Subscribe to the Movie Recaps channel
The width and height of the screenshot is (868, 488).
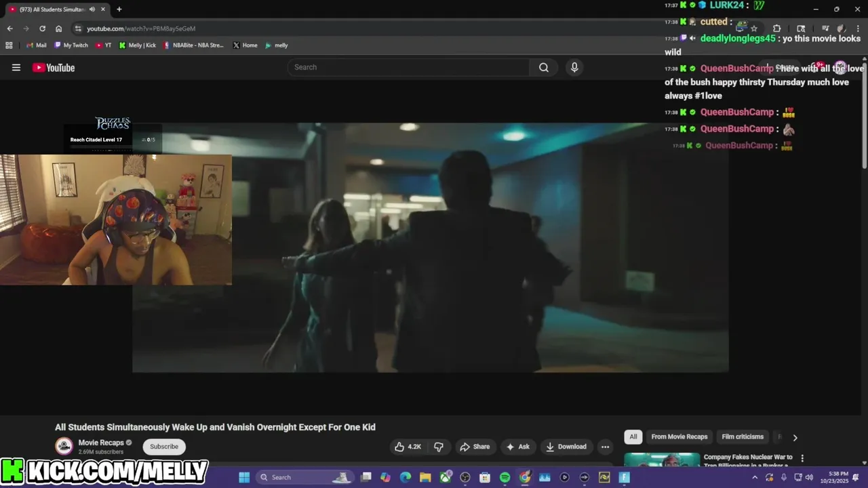[x=164, y=447]
